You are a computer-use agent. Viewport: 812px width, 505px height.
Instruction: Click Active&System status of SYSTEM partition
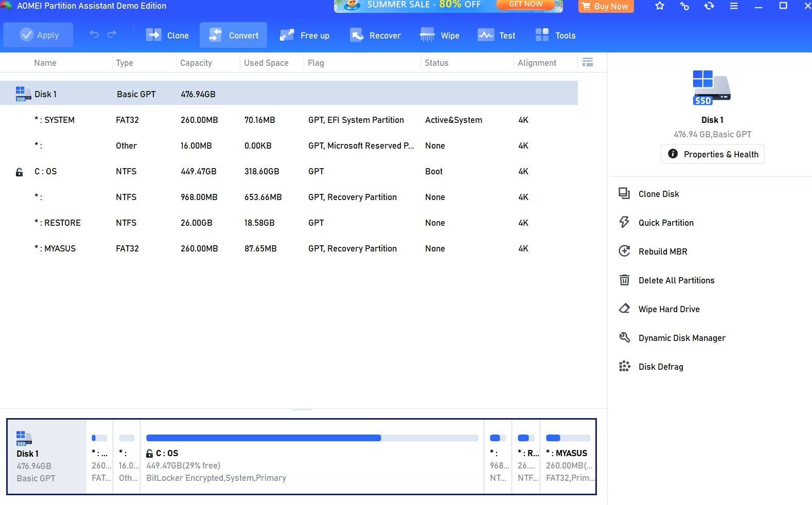pos(453,120)
